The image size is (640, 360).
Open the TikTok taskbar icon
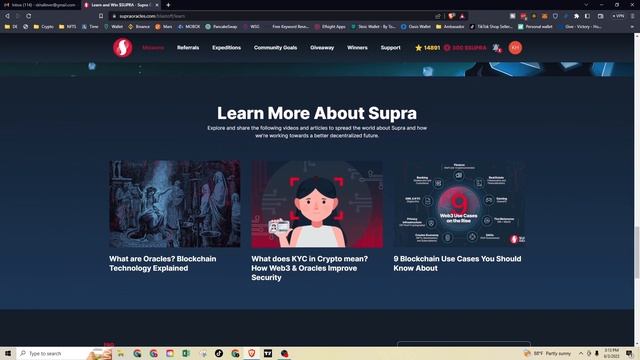click(219, 353)
